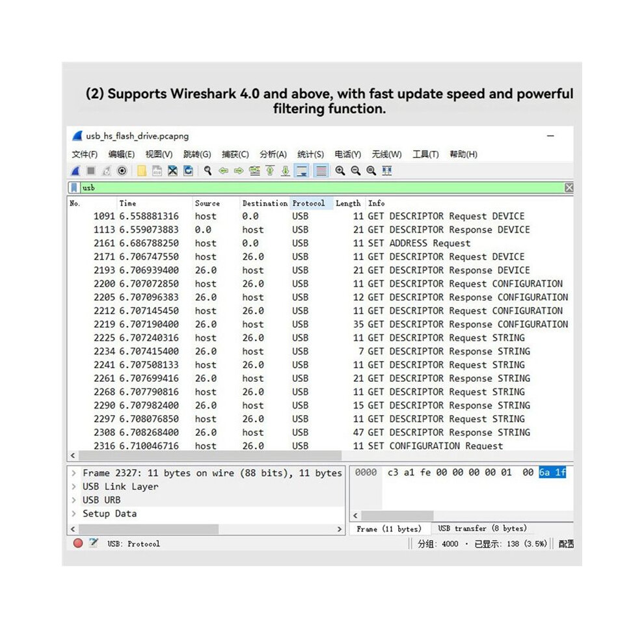Open the 跳转(G) menu
The image size is (644, 644).
coord(197,154)
